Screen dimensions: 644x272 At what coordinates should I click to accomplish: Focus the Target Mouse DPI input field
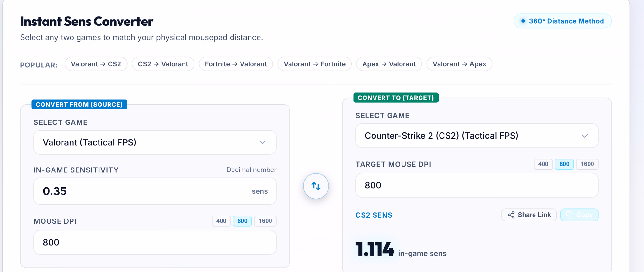(477, 185)
